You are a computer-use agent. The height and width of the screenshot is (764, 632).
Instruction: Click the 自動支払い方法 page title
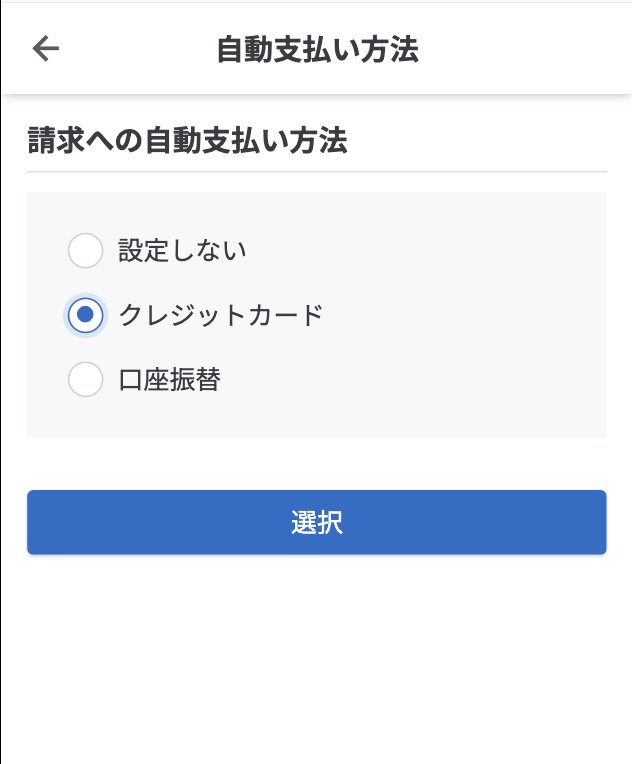tap(317, 49)
